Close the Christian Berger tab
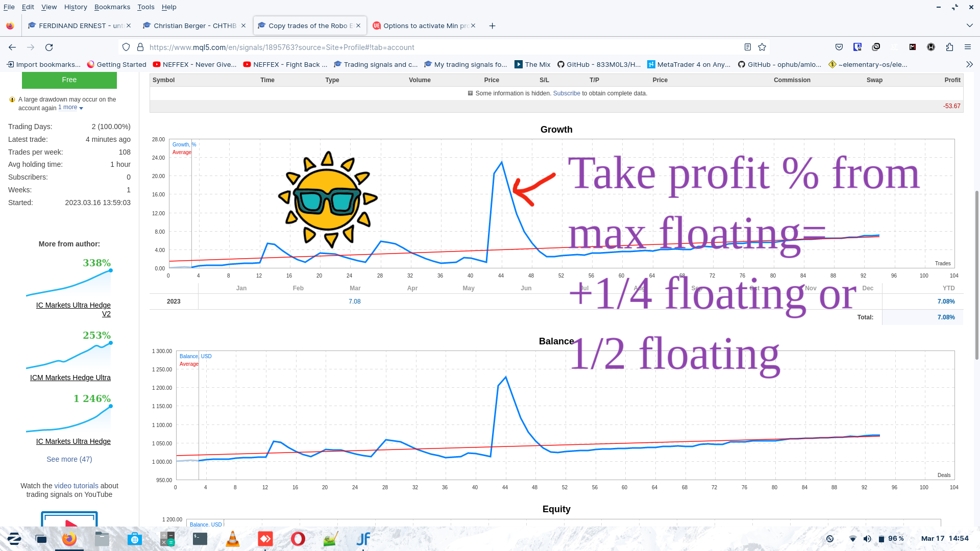 tap(243, 26)
